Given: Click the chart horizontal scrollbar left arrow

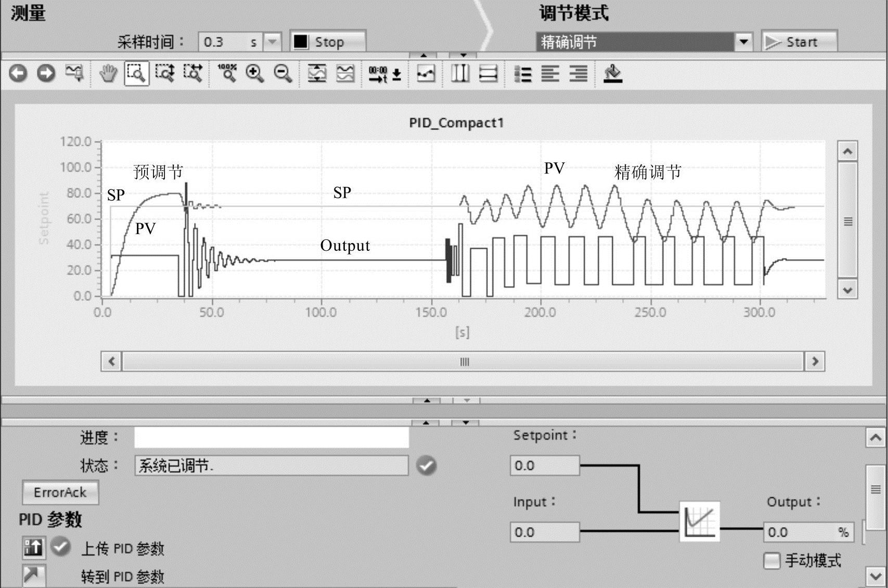Looking at the screenshot, I should [x=111, y=361].
